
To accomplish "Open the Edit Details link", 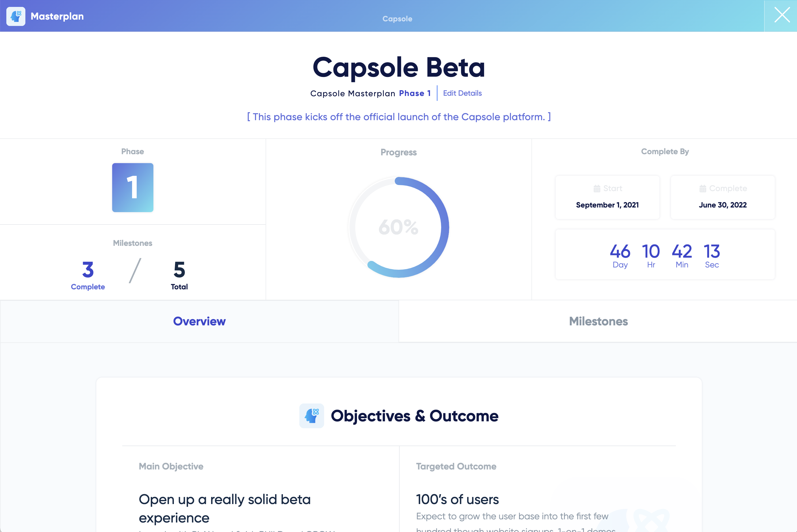I will [462, 93].
